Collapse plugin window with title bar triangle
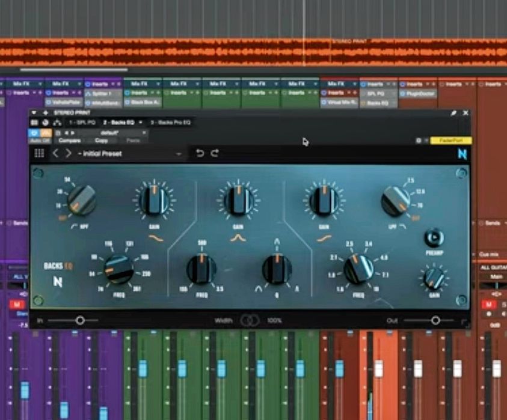This screenshot has height=420, width=507. point(34,113)
